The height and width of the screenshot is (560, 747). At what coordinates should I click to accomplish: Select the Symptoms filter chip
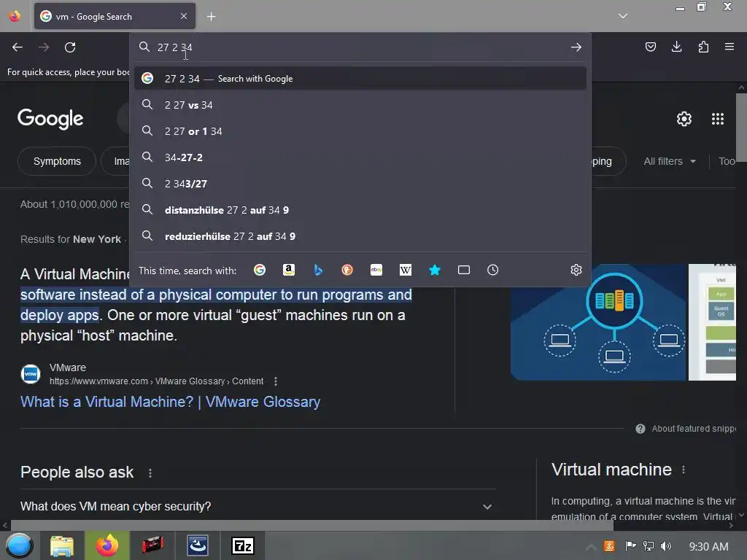click(x=57, y=161)
